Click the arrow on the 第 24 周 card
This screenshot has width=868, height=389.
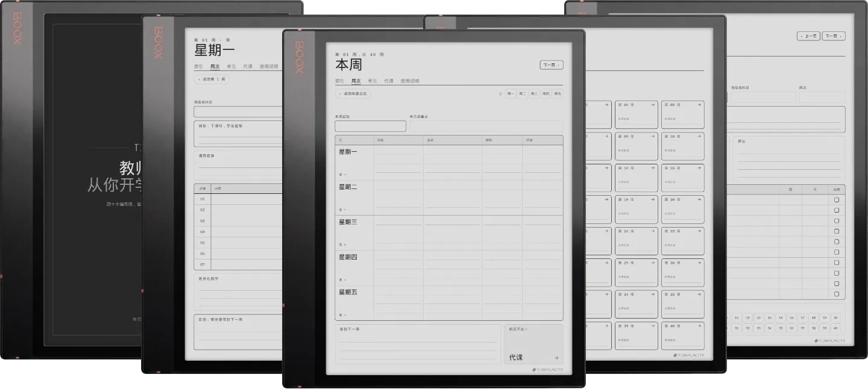pyautogui.click(x=652, y=231)
